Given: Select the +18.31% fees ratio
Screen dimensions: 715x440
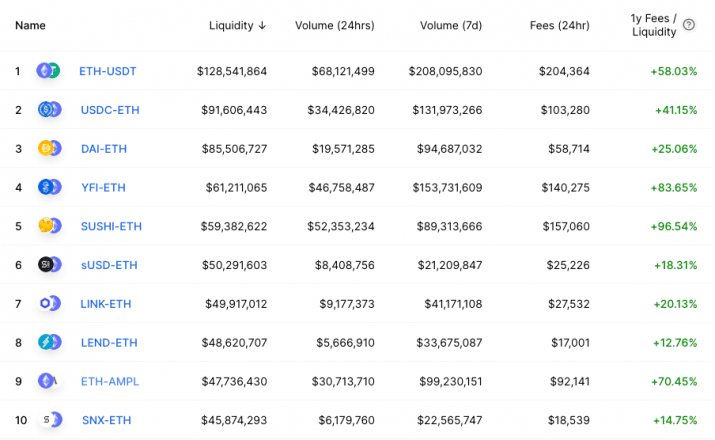Looking at the screenshot, I should point(675,265).
